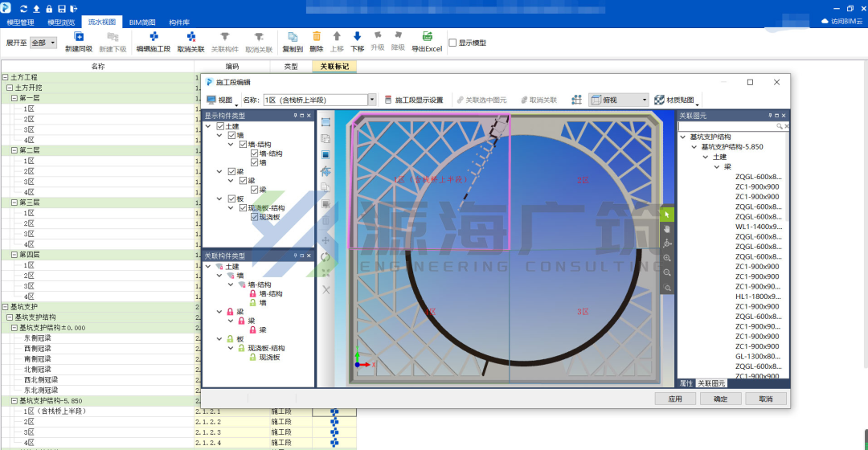
Task: Click 访问BIM云 in the top right
Action: pos(841,21)
